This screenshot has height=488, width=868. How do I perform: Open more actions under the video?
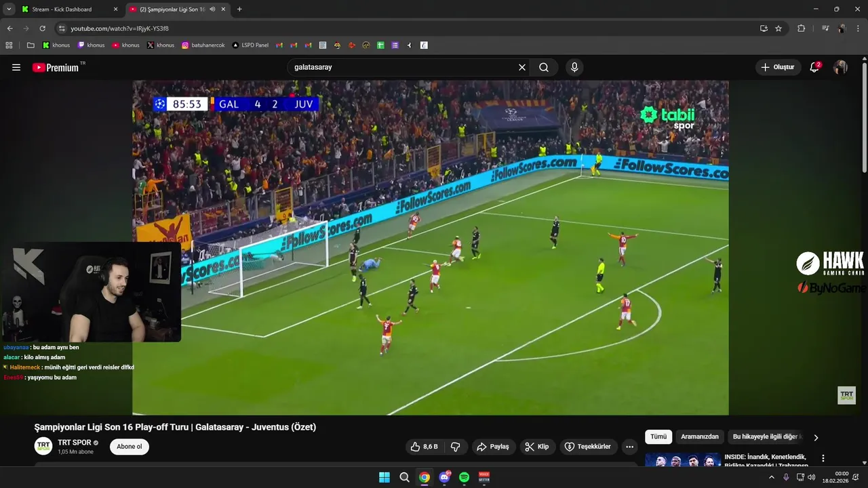[x=629, y=447]
